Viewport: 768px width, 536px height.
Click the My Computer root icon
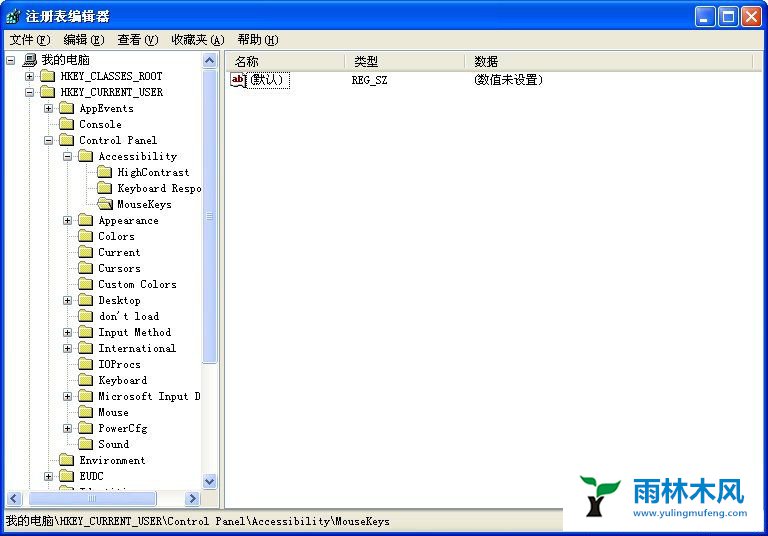pyautogui.click(x=29, y=60)
